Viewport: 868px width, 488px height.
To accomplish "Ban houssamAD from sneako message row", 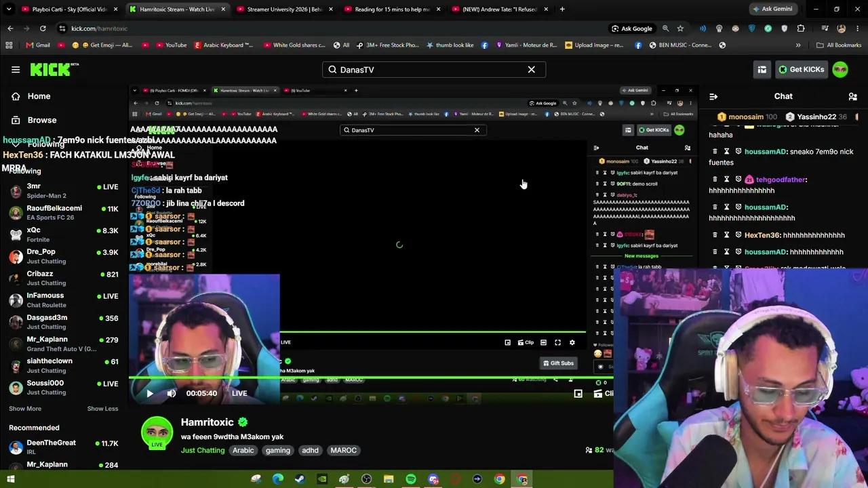I will 738,151.
